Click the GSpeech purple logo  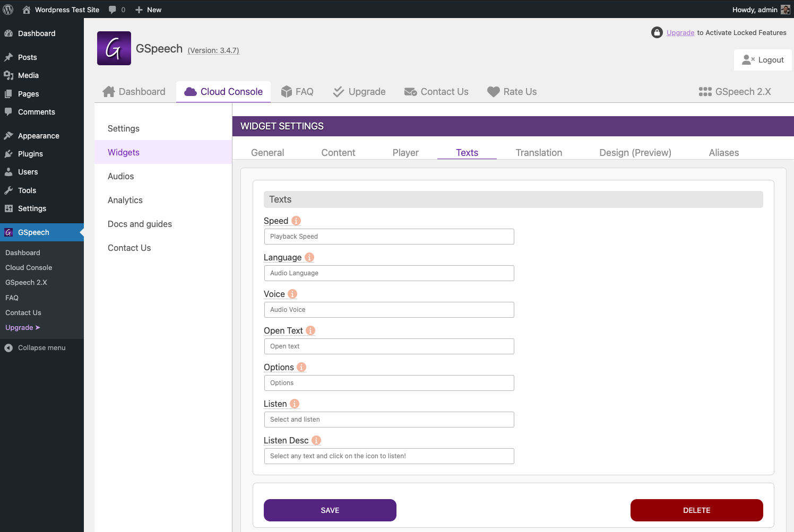(x=114, y=48)
